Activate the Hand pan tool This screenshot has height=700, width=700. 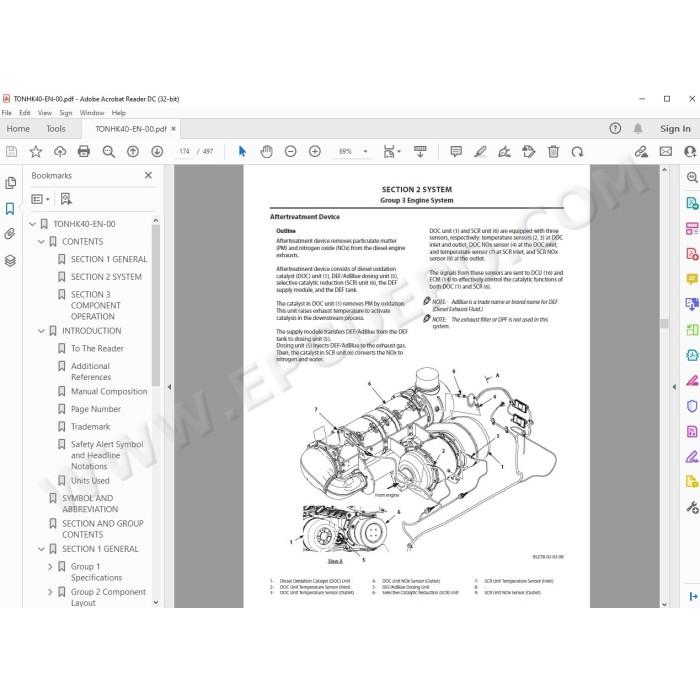tap(267, 152)
